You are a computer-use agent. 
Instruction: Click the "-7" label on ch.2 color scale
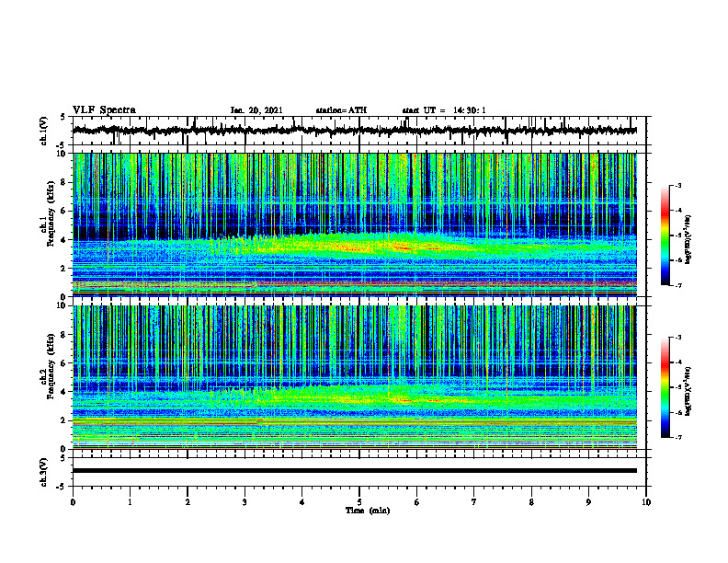[677, 437]
